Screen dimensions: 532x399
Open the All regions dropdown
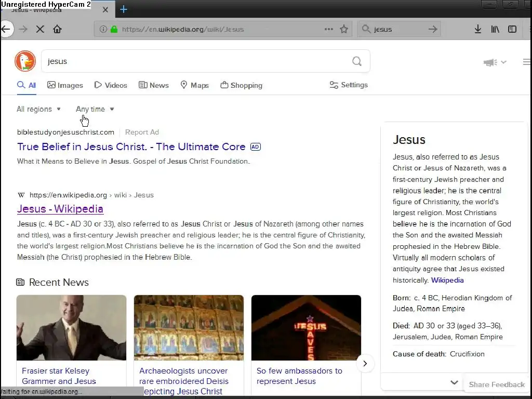point(38,109)
